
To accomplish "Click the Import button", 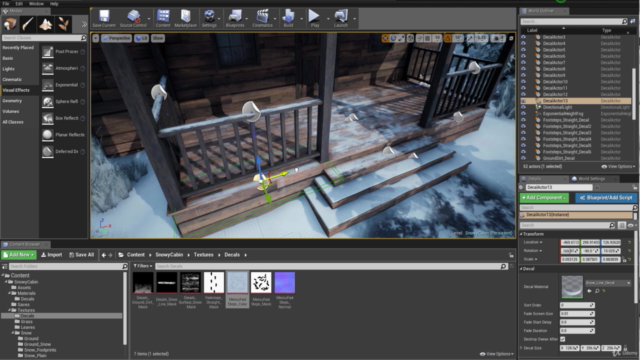I will [51, 255].
